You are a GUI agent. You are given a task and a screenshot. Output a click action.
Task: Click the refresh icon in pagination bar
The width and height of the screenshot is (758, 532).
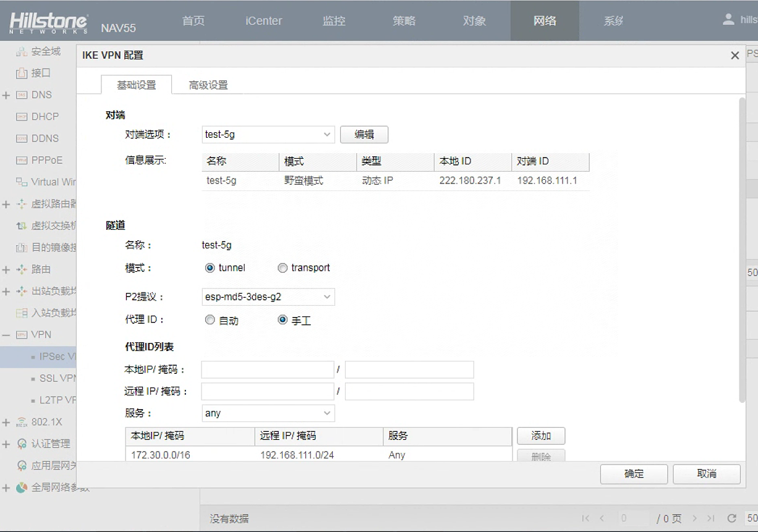pos(731,518)
